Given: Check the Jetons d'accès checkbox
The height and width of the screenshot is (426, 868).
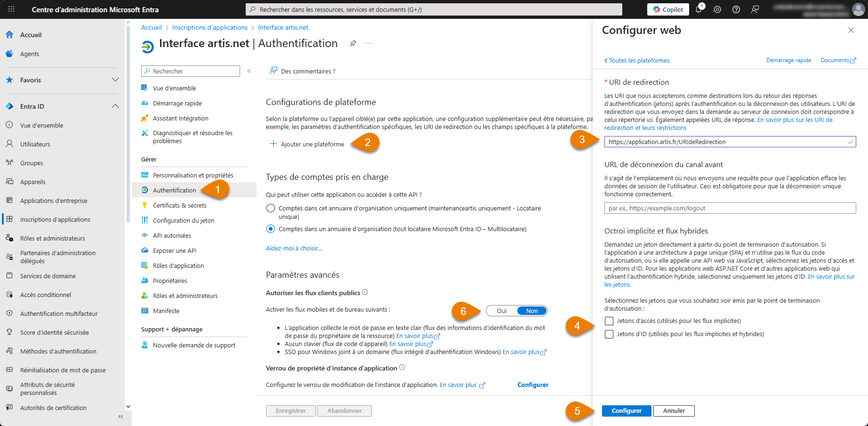Looking at the screenshot, I should pos(609,321).
